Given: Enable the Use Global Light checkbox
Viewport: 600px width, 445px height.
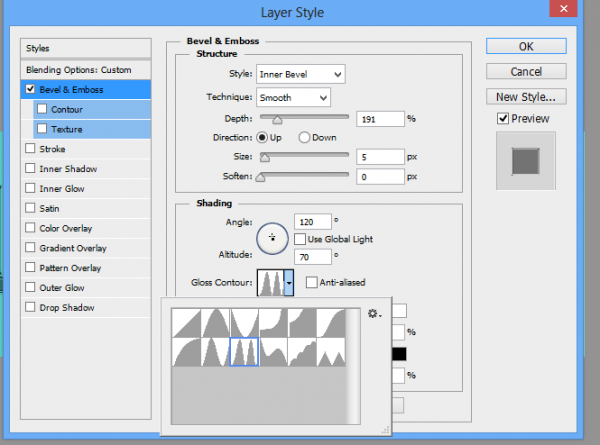Looking at the screenshot, I should (x=300, y=239).
